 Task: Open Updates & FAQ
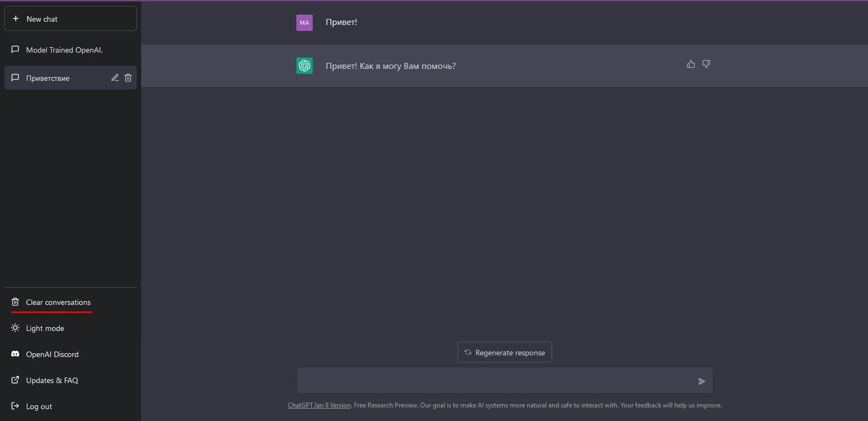(71, 380)
